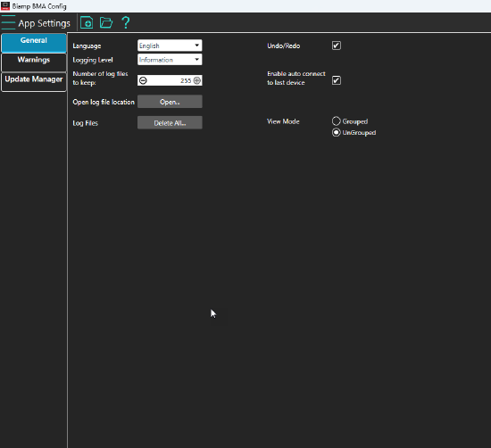Click the log files number field
Screen dimensions: 491x448
[170, 80]
